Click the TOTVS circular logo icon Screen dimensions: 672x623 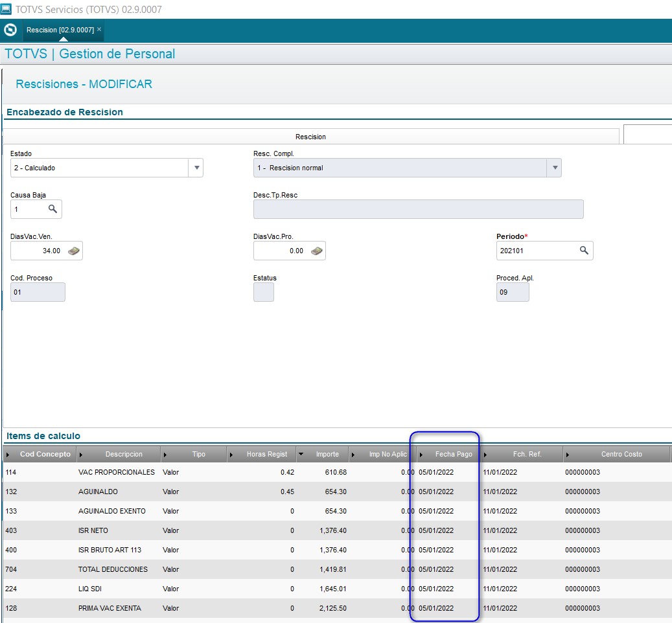(x=10, y=30)
